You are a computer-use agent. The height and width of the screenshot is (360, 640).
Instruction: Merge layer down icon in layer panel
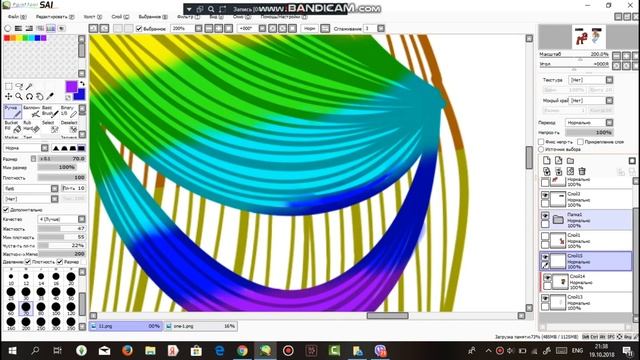point(558,171)
